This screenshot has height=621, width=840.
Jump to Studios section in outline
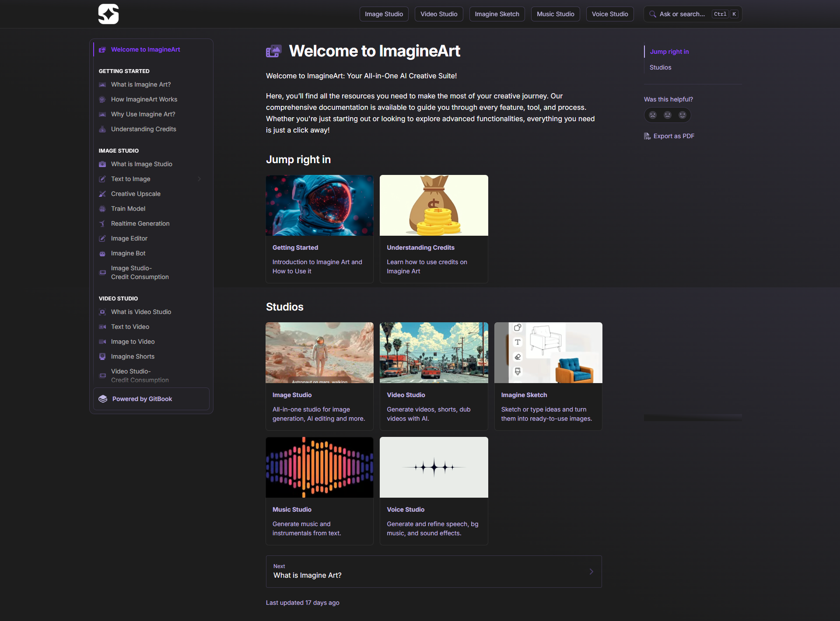click(x=660, y=67)
